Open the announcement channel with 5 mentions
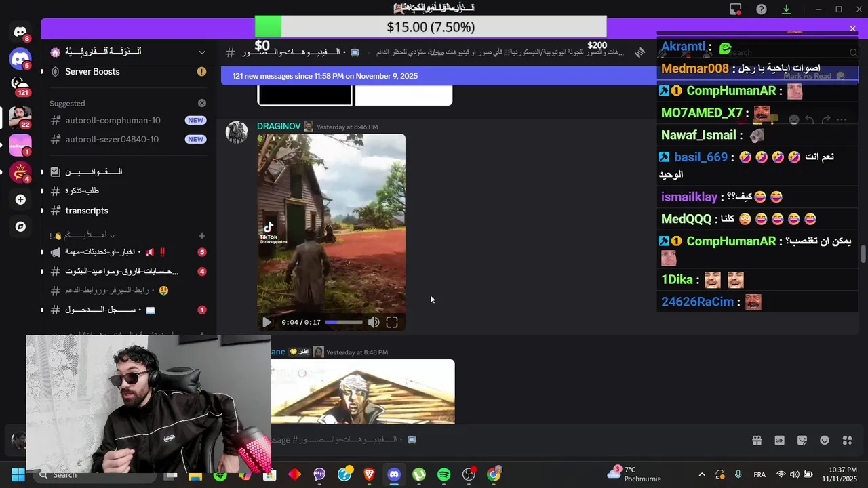 tap(128, 252)
